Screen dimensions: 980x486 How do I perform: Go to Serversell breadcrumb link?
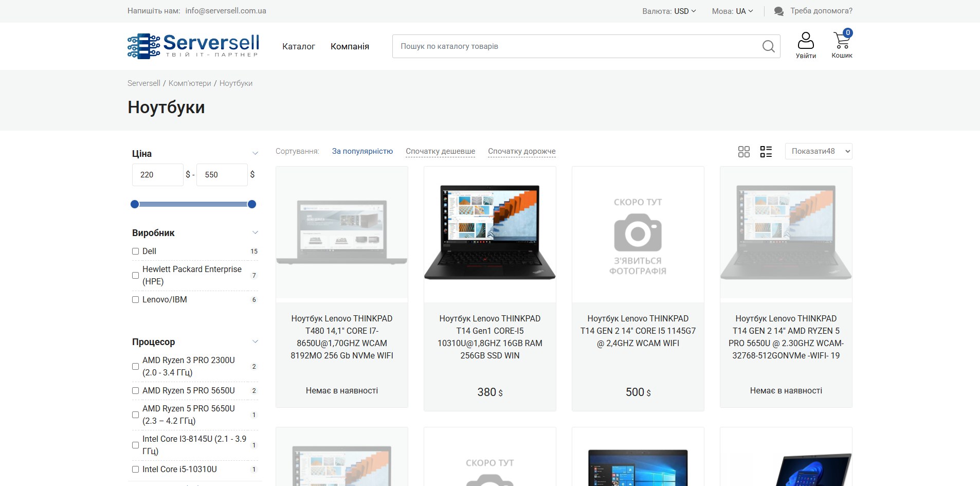point(144,83)
